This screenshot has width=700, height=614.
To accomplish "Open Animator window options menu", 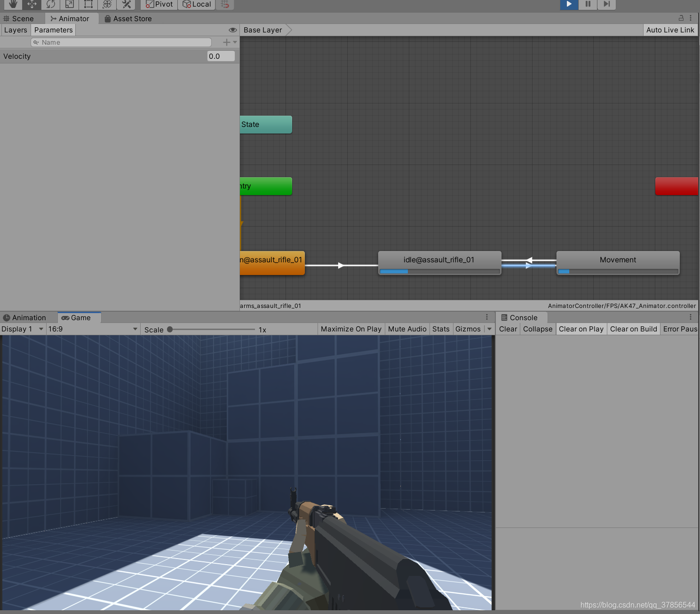I will click(691, 18).
